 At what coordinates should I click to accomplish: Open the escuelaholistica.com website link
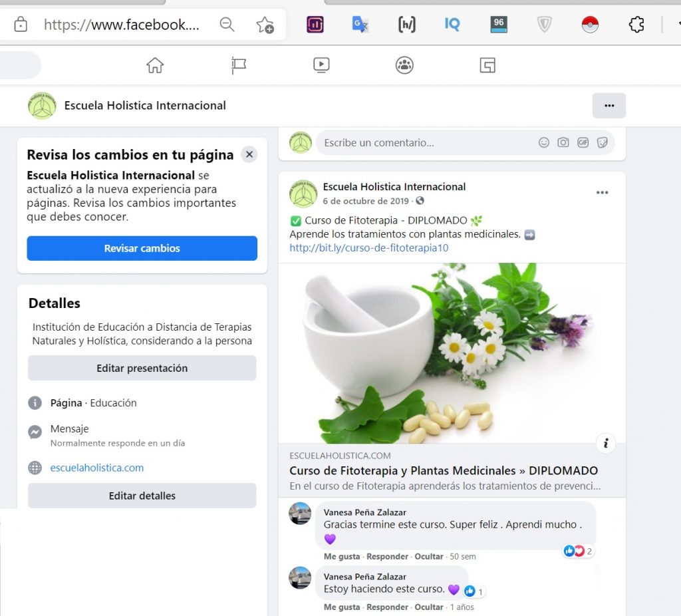click(97, 468)
